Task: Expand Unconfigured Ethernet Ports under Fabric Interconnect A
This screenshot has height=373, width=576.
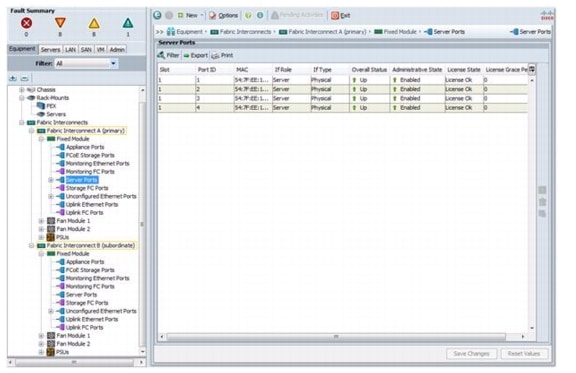Action: 51,197
